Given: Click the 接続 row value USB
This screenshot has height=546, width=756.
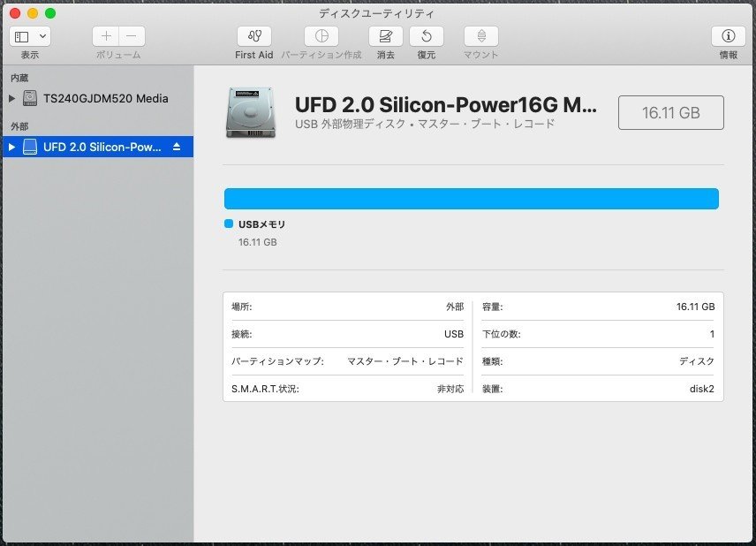Looking at the screenshot, I should coord(454,334).
